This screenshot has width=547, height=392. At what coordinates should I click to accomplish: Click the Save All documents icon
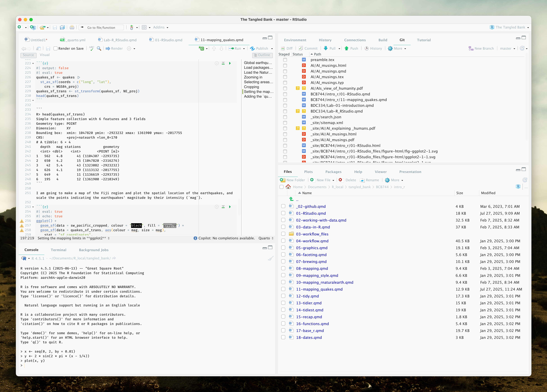(x=62, y=27)
